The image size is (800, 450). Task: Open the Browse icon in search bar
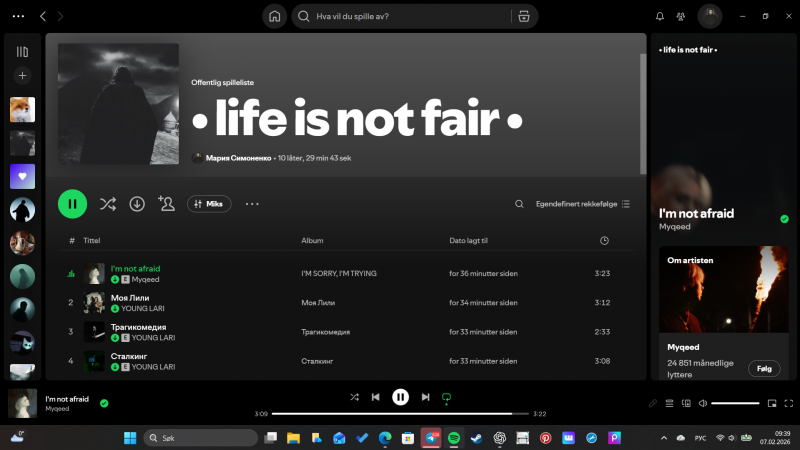coord(524,16)
